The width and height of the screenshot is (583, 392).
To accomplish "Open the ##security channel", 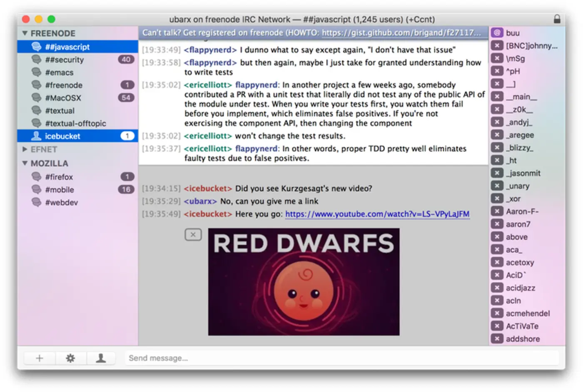I will [x=77, y=60].
